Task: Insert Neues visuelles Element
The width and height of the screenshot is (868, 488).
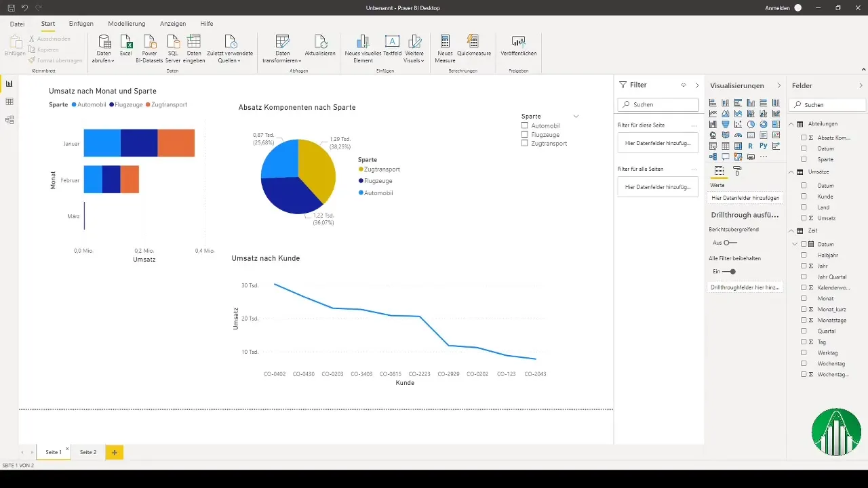Action: [x=363, y=48]
